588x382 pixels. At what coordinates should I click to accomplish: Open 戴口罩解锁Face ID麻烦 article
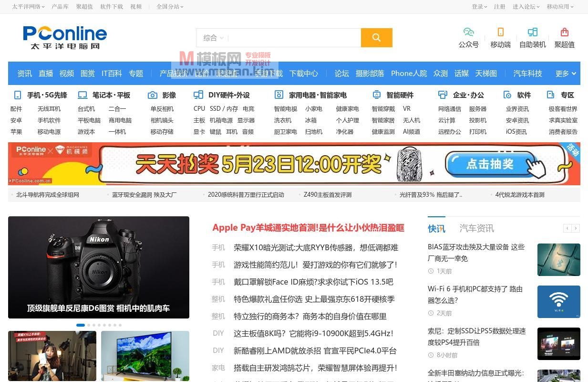coord(313,282)
